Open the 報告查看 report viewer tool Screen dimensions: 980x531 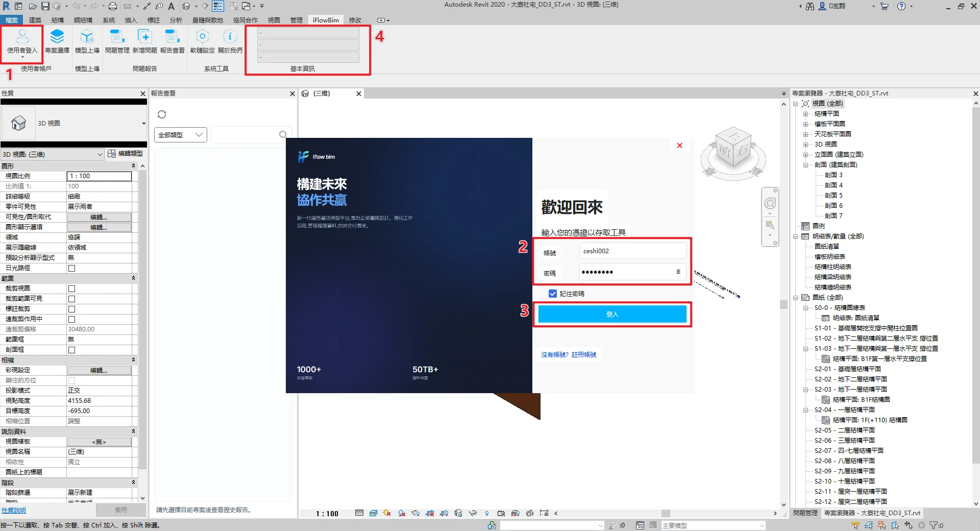click(x=173, y=42)
